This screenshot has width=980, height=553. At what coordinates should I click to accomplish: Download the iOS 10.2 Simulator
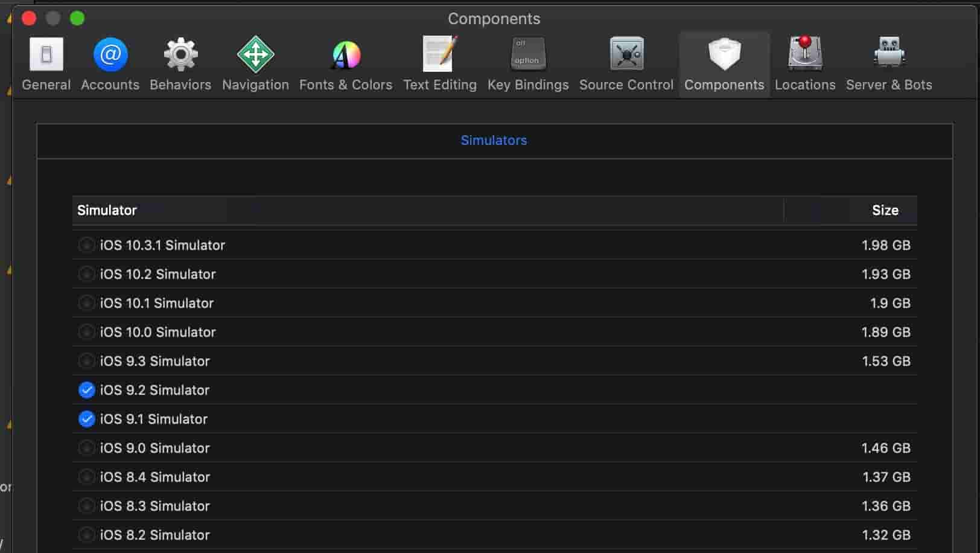[86, 274]
